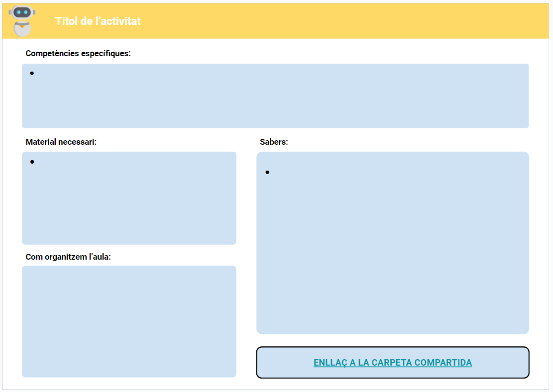
Task: Select the 'Títol de l'activitat' title text
Action: point(98,21)
